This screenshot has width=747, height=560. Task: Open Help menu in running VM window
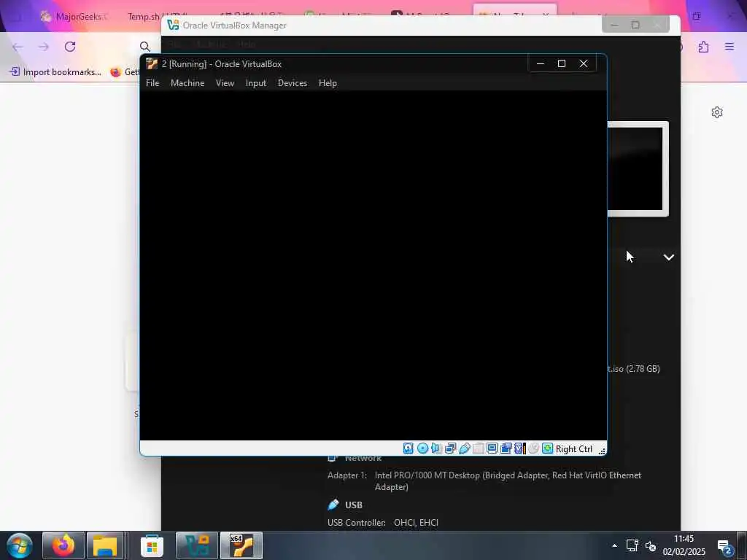pyautogui.click(x=328, y=83)
